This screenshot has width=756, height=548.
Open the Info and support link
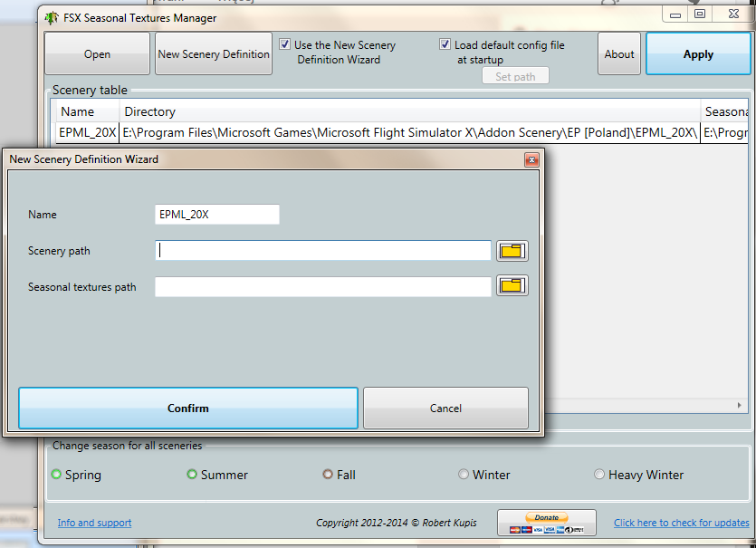94,523
